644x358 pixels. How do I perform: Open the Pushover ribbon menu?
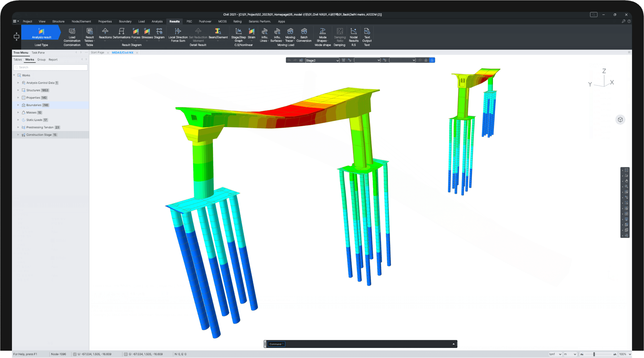pos(205,21)
